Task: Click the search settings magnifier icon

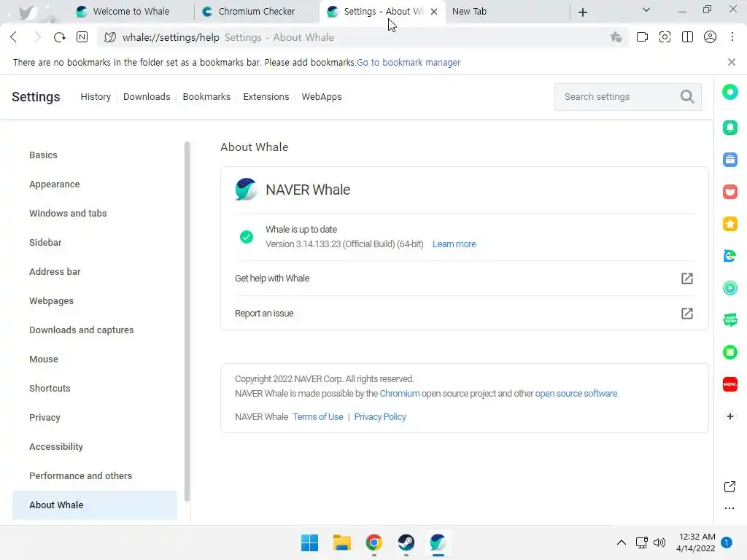Action: (687, 97)
